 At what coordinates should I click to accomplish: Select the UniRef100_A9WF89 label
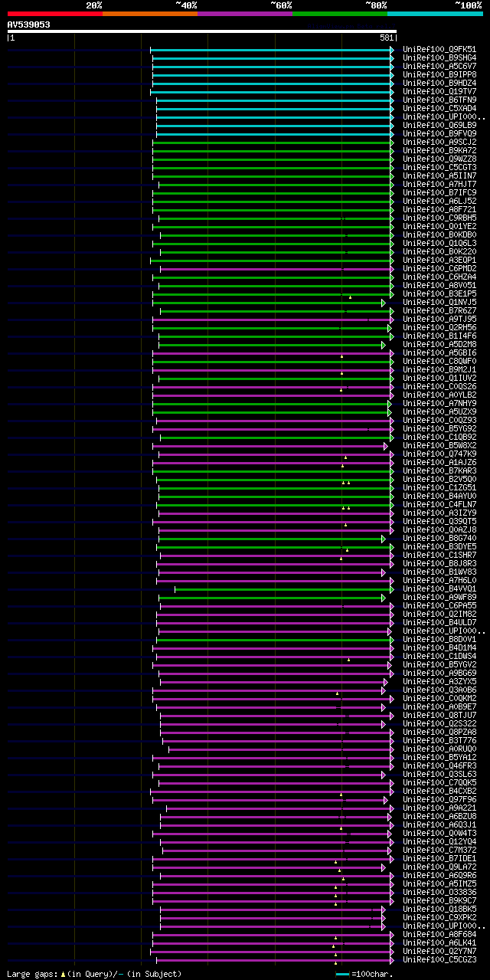click(439, 597)
